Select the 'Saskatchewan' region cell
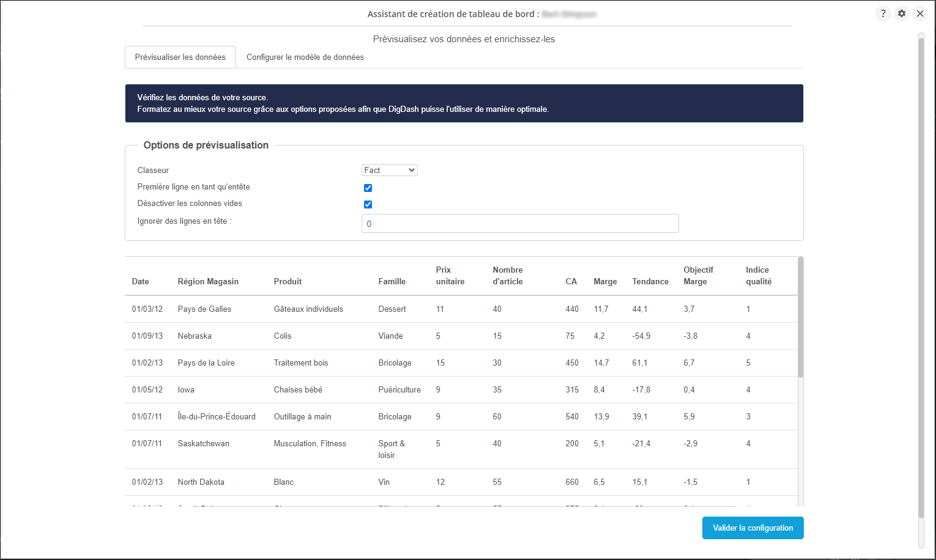The width and height of the screenshot is (936, 560). [204, 443]
